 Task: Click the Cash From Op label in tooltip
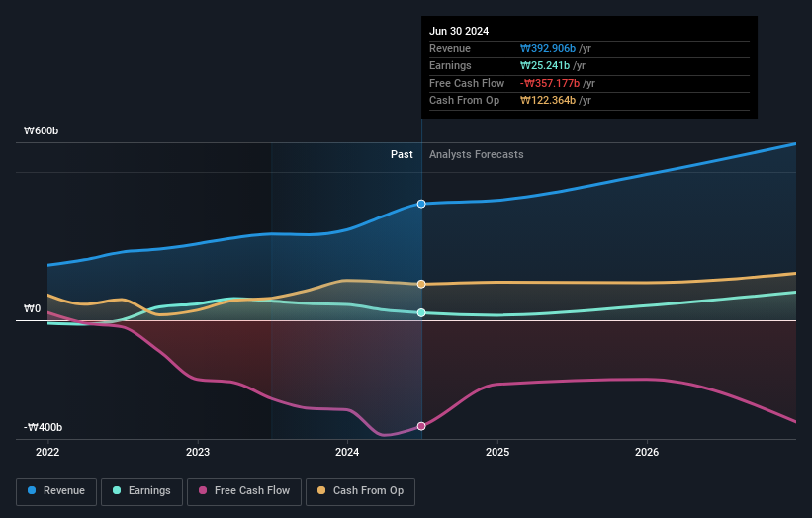coord(465,101)
